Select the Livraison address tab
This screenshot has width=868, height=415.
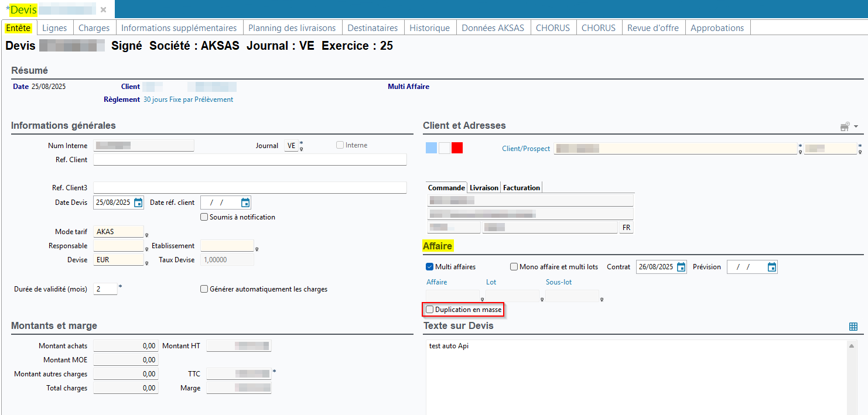484,188
